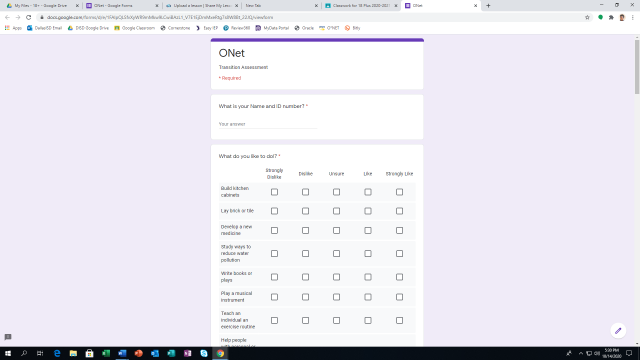Open MyData Portal bookmark

pos(272,28)
